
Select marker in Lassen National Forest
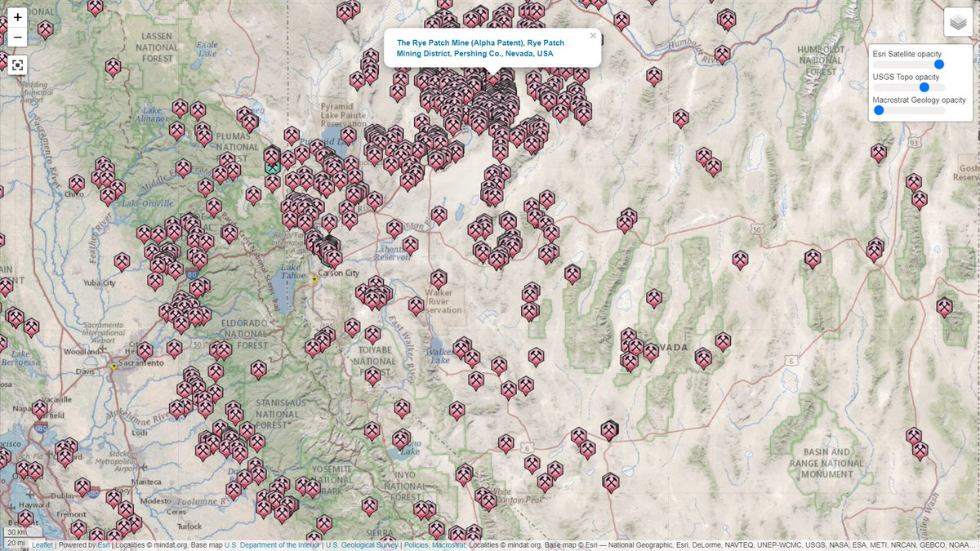[x=113, y=67]
